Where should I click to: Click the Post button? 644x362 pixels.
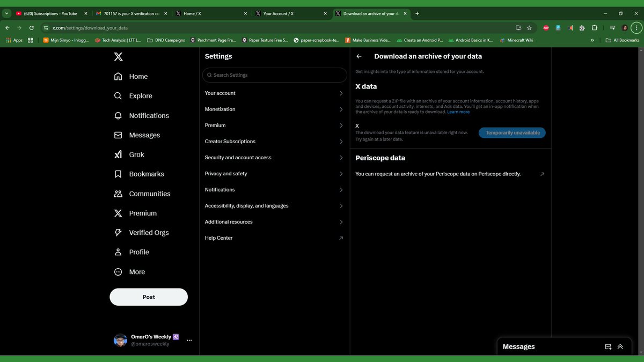[x=149, y=297]
